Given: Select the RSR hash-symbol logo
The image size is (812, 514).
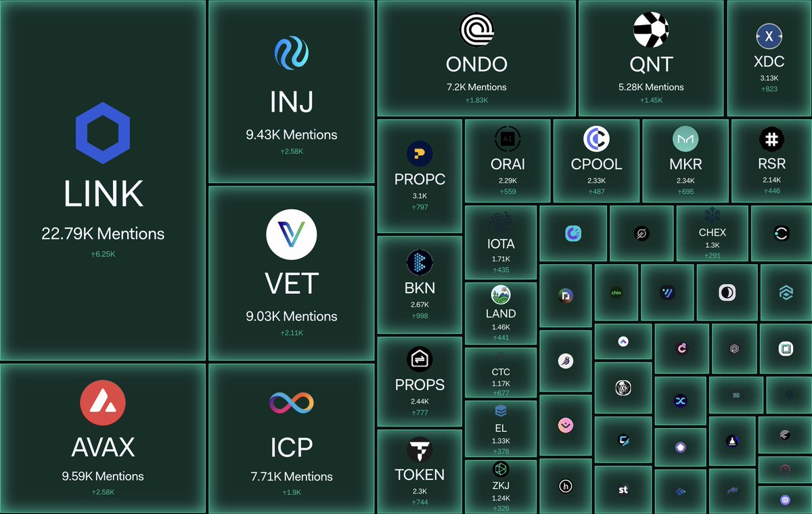Looking at the screenshot, I should (771, 139).
